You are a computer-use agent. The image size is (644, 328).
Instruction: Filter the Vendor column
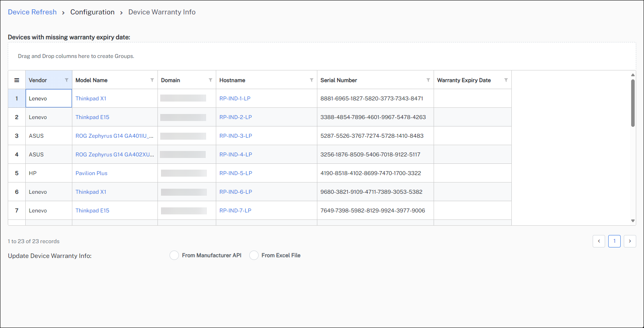tap(66, 80)
